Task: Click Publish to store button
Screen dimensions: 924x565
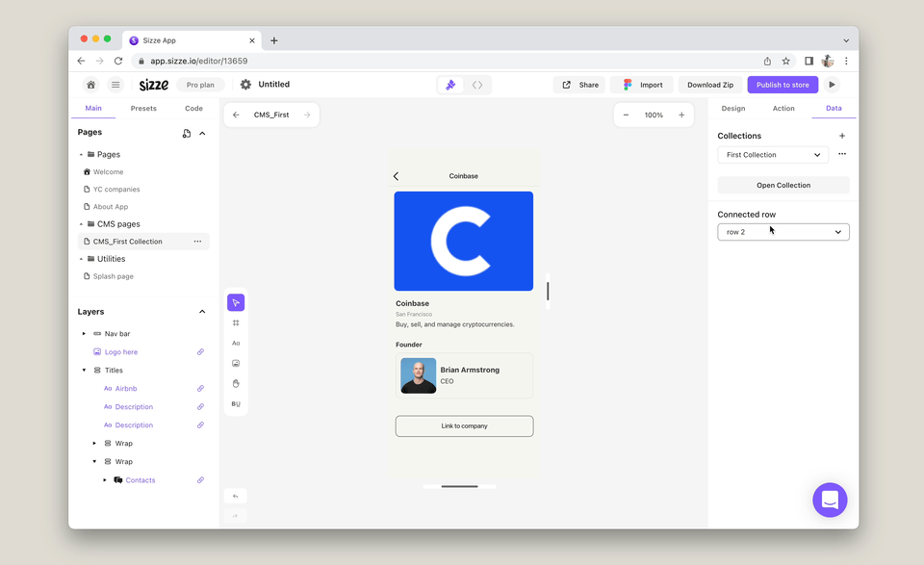Action: point(783,85)
